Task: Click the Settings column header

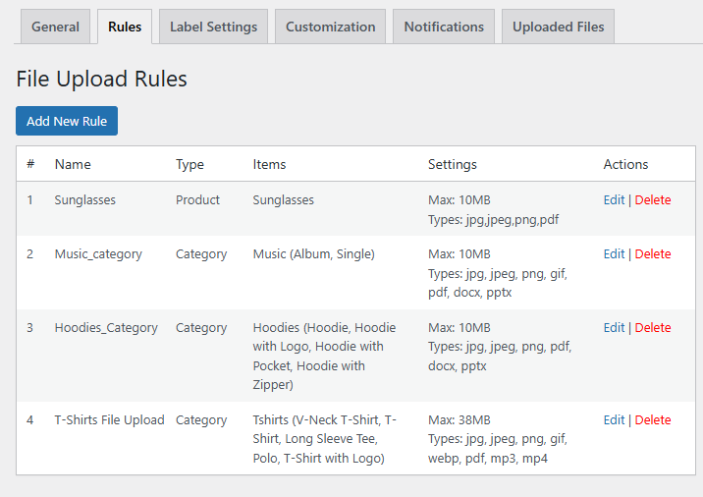Action: pyautogui.click(x=452, y=164)
